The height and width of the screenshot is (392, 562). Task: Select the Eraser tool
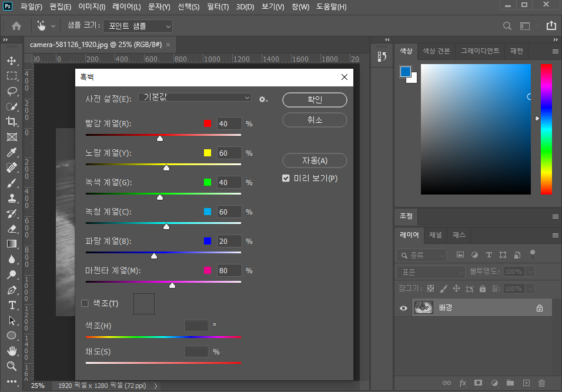(12, 229)
